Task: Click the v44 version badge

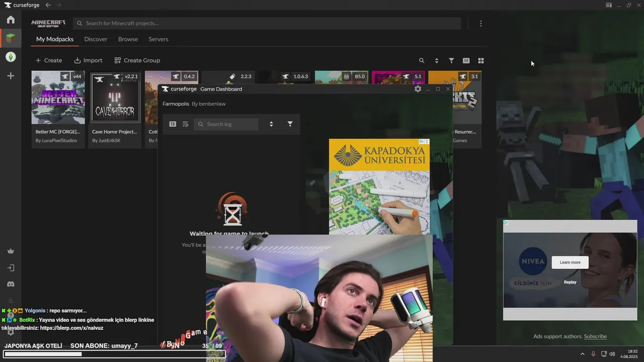Action: [x=77, y=76]
